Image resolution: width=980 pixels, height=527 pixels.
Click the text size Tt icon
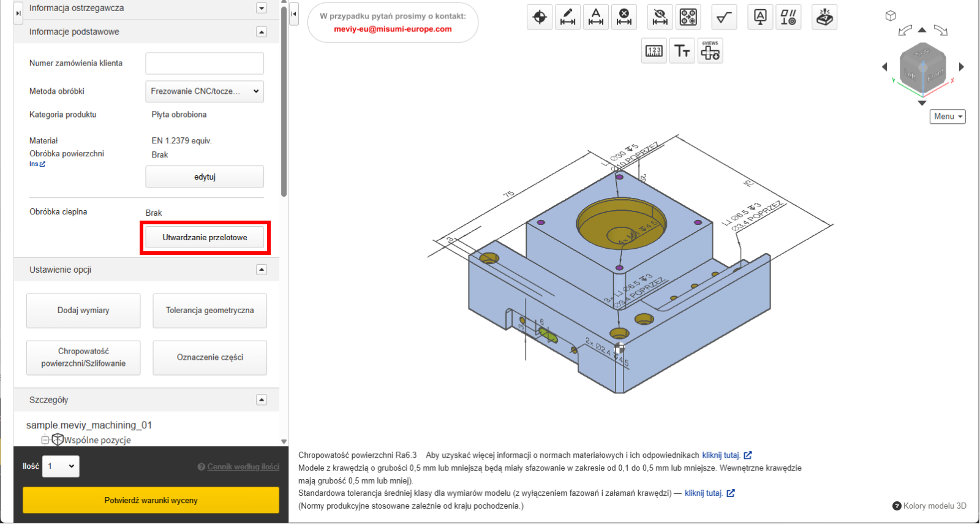coord(682,51)
